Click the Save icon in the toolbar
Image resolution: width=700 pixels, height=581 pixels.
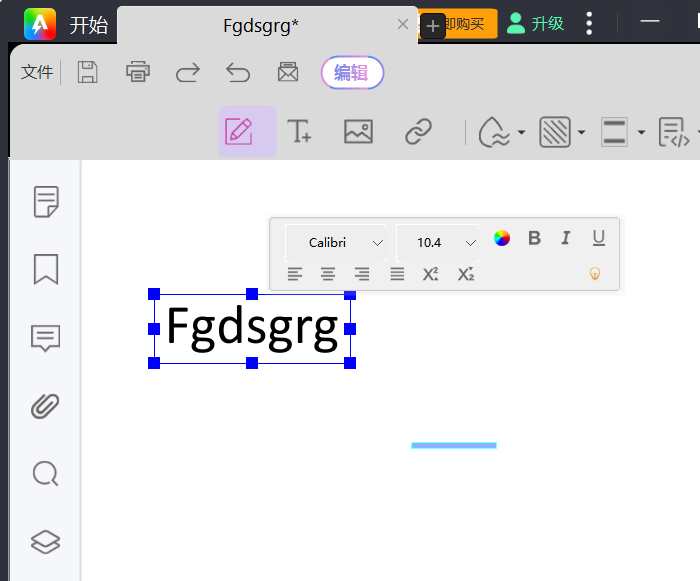pos(88,72)
